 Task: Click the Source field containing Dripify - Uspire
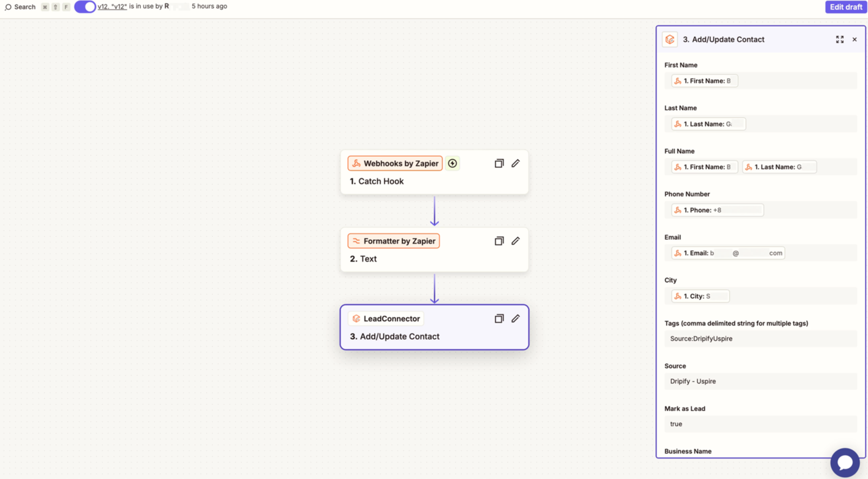(x=760, y=382)
